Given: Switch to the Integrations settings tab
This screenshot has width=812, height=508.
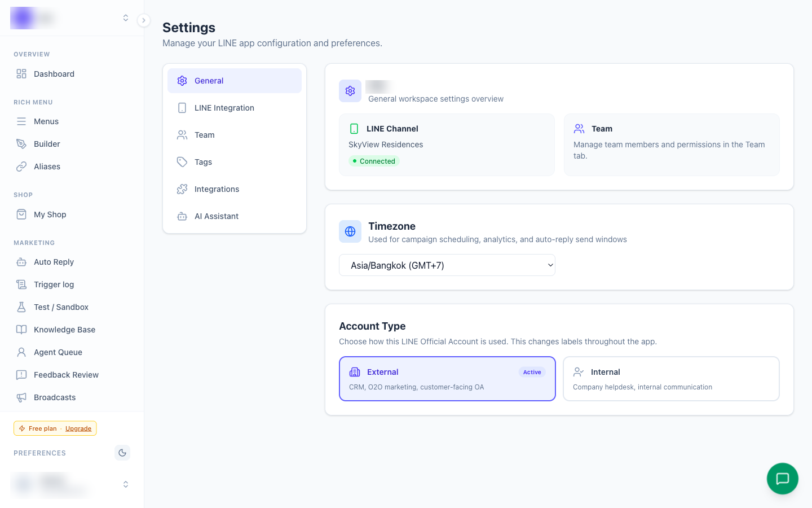Looking at the screenshot, I should pos(235,189).
